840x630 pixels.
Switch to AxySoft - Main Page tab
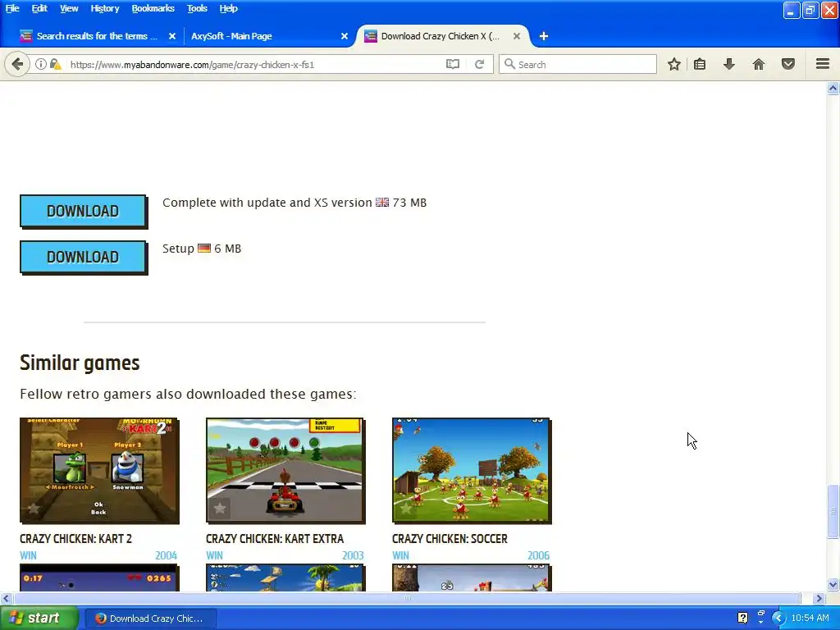(x=232, y=36)
